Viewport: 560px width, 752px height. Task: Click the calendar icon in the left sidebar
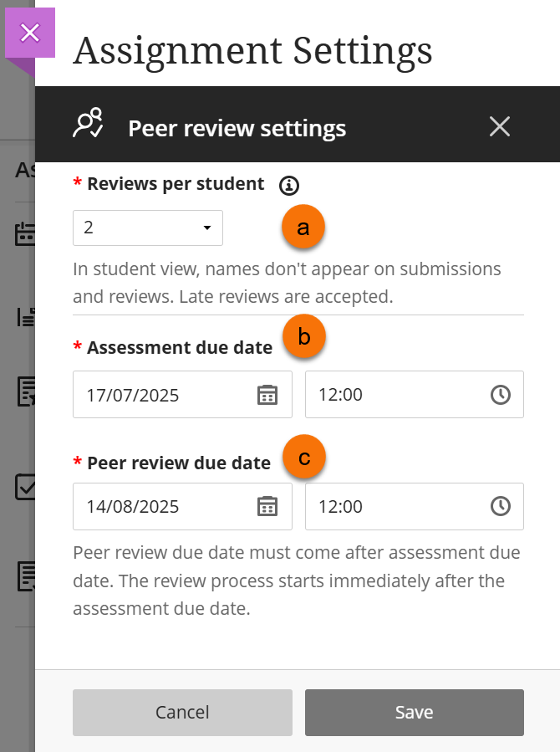click(25, 234)
